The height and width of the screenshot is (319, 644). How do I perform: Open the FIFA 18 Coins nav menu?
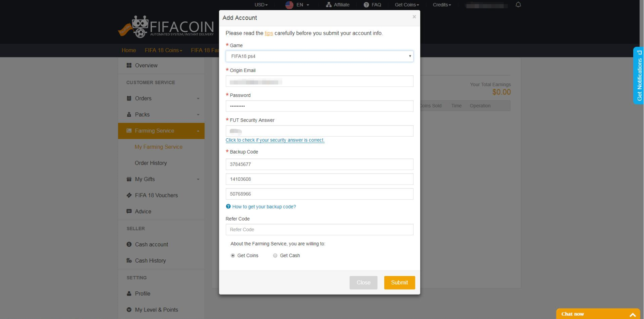163,50
